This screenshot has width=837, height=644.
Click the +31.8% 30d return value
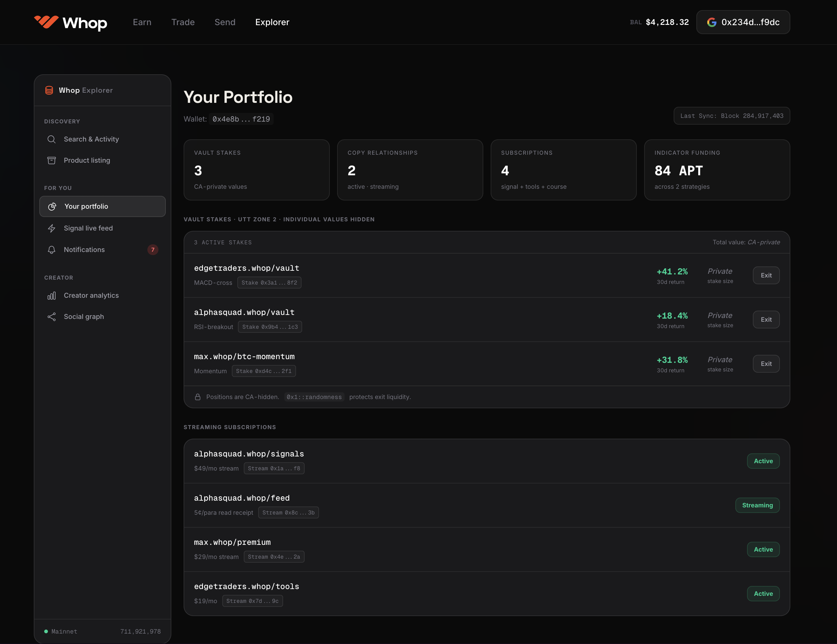click(672, 360)
